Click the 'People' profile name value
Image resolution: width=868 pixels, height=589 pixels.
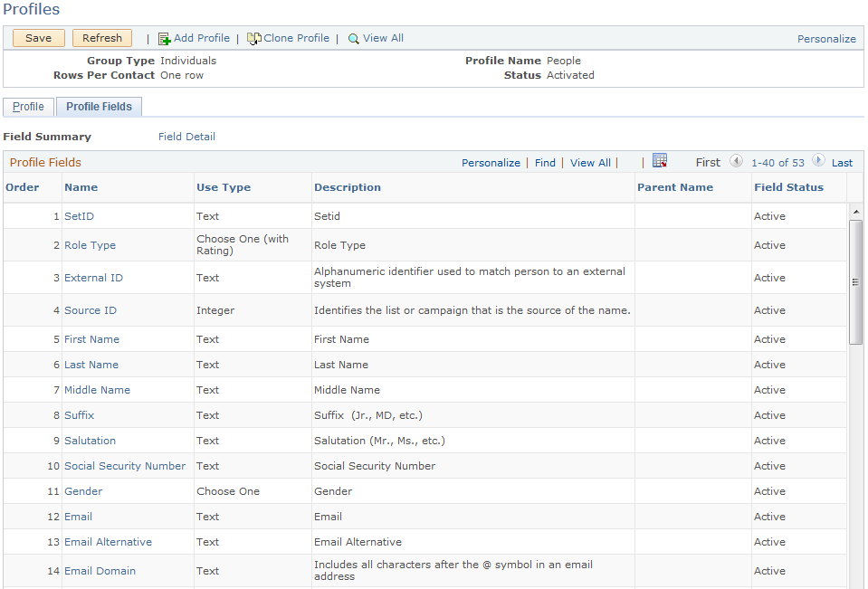564,61
